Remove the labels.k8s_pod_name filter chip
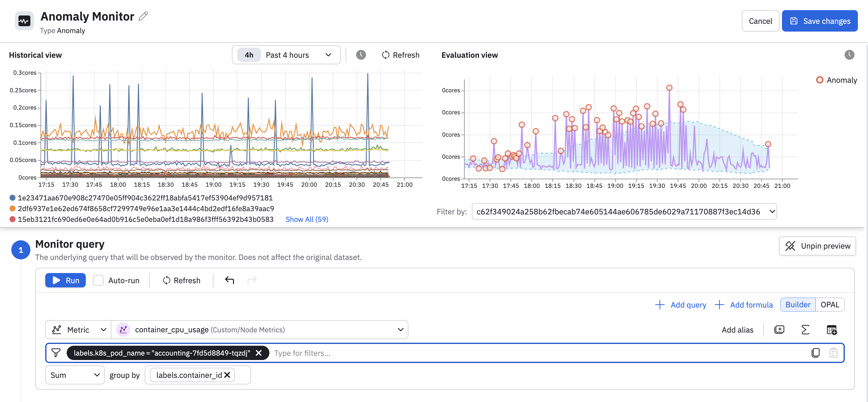 tap(259, 353)
